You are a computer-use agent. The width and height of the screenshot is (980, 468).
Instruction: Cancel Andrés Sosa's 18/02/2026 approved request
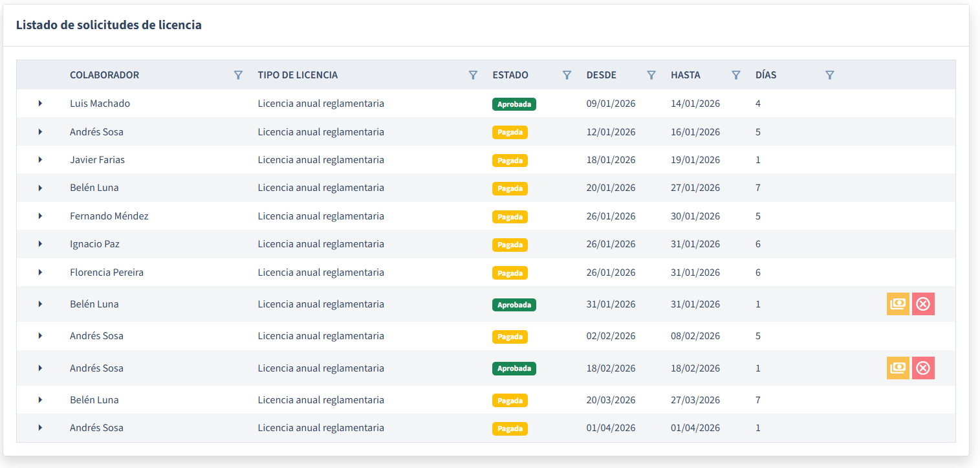tap(923, 368)
